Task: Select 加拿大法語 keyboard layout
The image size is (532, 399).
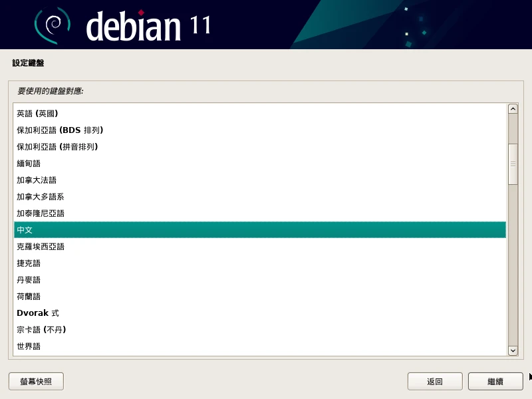Action: click(x=37, y=180)
